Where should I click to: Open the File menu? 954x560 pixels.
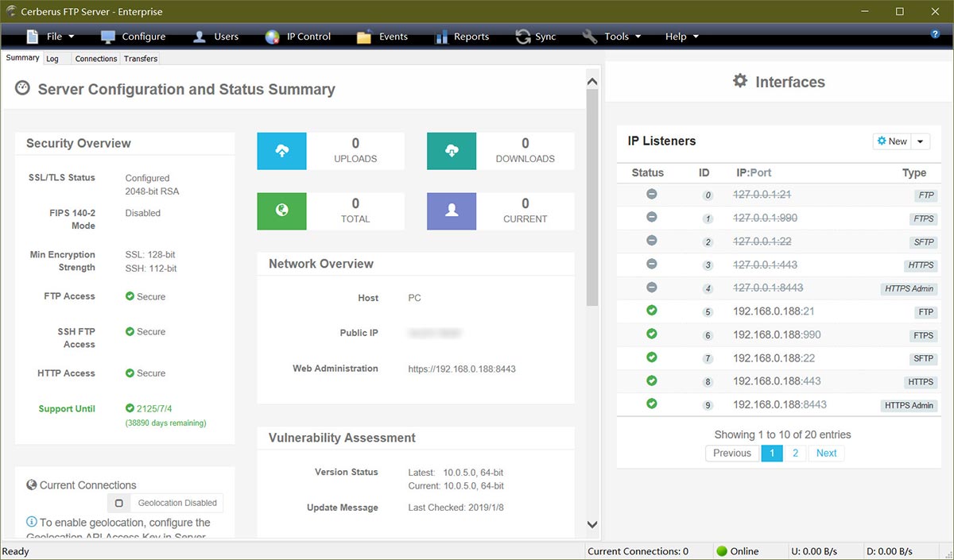coord(51,37)
